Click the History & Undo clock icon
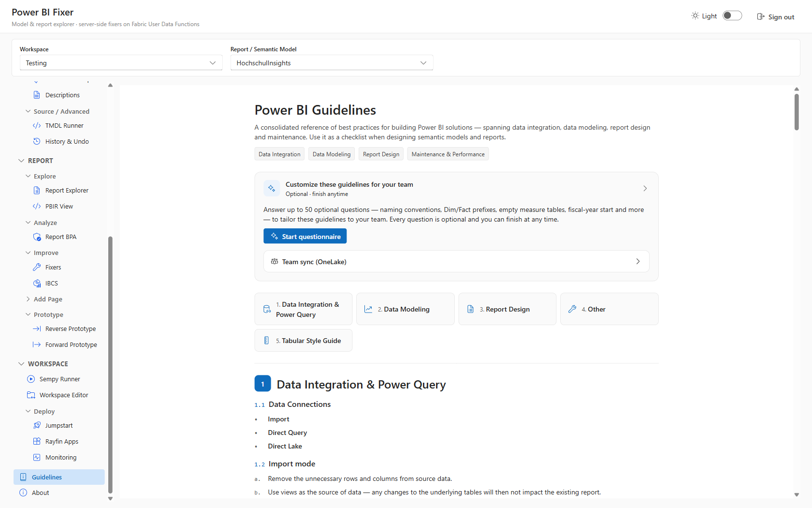The image size is (812, 508). 37,141
